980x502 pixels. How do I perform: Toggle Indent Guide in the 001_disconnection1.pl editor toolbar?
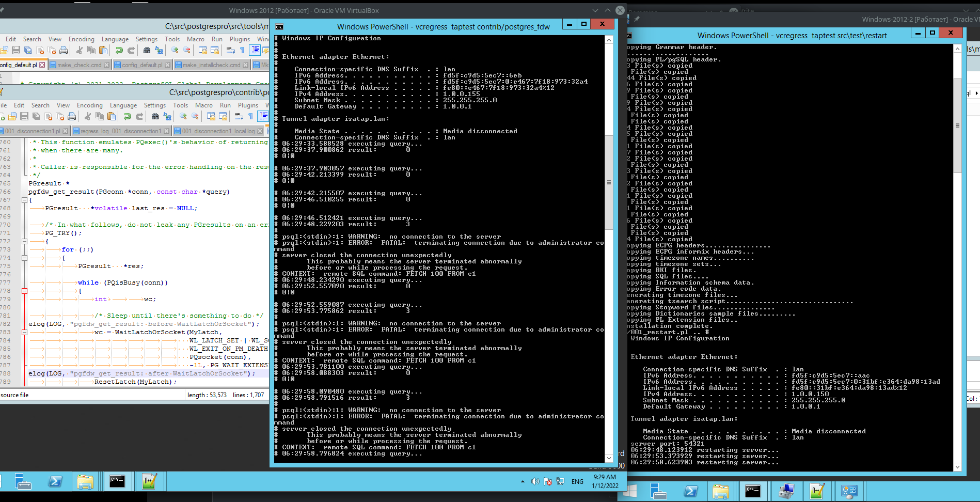263,116
